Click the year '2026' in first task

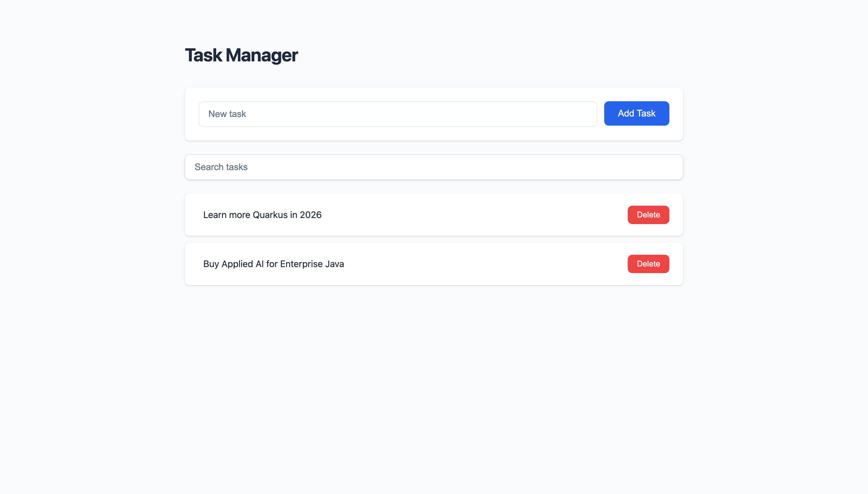click(x=311, y=215)
